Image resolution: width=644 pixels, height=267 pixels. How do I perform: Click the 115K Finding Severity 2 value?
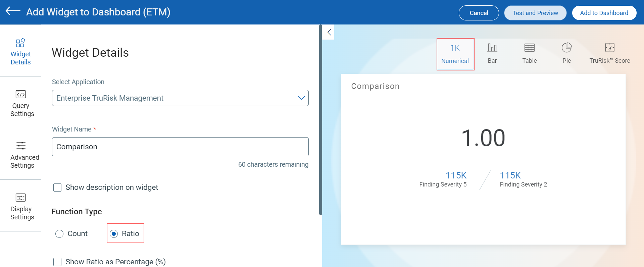(510, 175)
